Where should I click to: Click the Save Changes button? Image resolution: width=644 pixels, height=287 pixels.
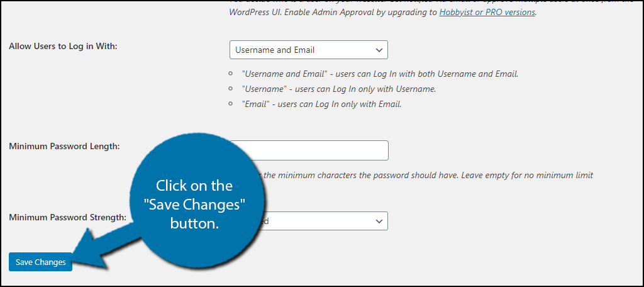(x=40, y=262)
